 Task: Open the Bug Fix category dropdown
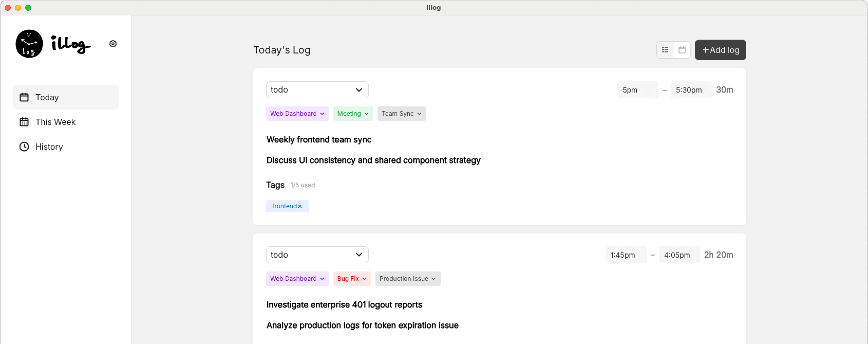tap(352, 279)
